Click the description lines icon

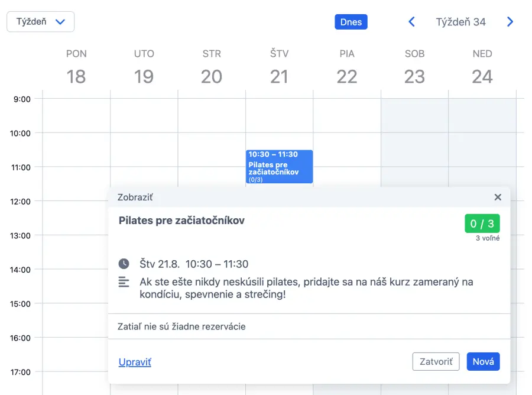[124, 282]
